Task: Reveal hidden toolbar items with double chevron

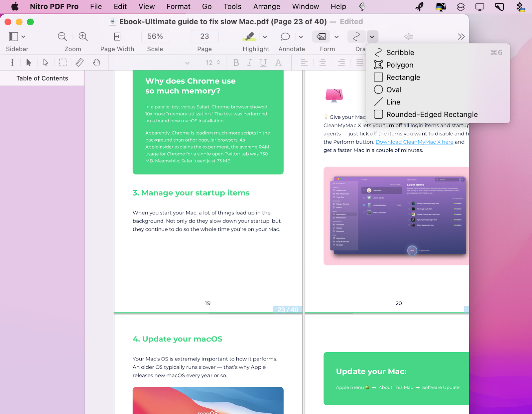Action: pos(461,37)
